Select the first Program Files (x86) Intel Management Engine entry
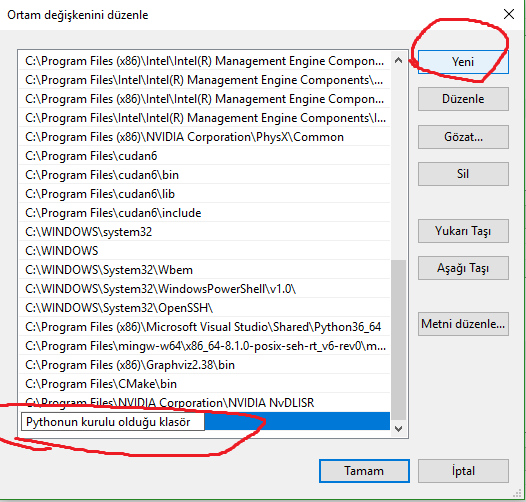Screen dimensions: 526x502 pos(205,61)
